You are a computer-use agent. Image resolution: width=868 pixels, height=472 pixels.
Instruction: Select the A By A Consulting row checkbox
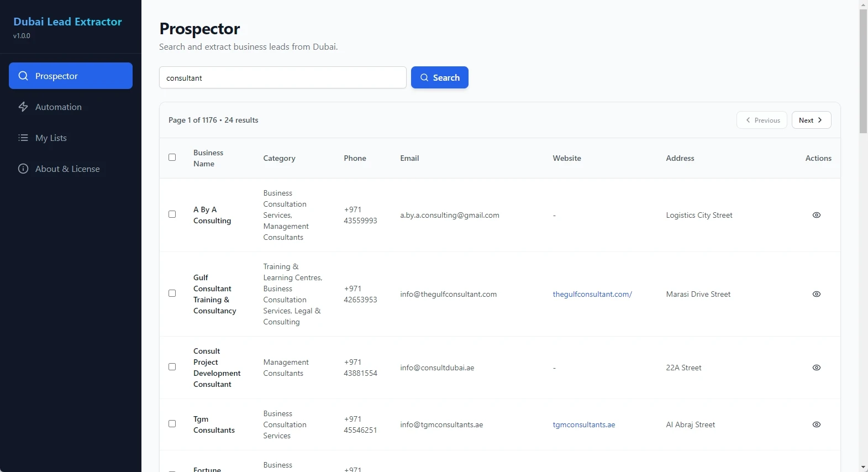click(172, 214)
